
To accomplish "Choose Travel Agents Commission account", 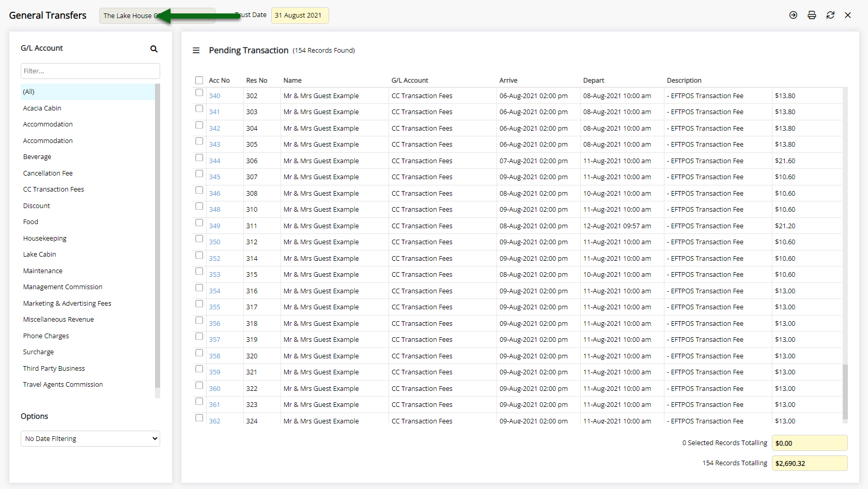I will [x=63, y=385].
